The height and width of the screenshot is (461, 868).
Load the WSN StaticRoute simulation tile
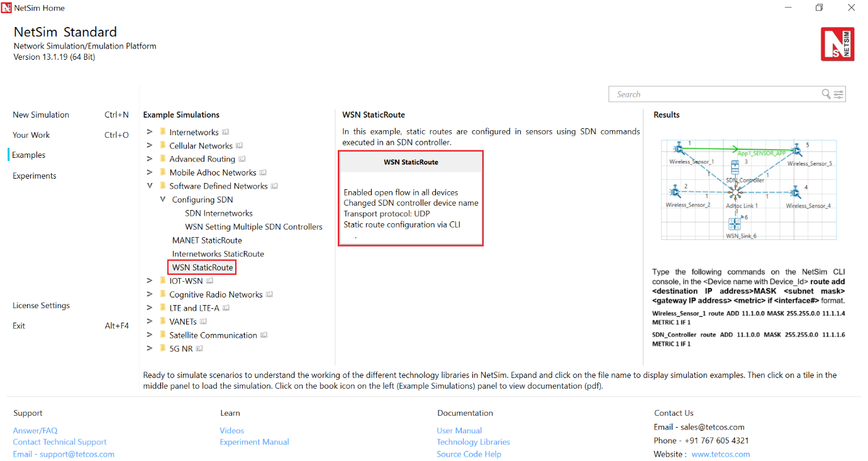click(x=411, y=198)
